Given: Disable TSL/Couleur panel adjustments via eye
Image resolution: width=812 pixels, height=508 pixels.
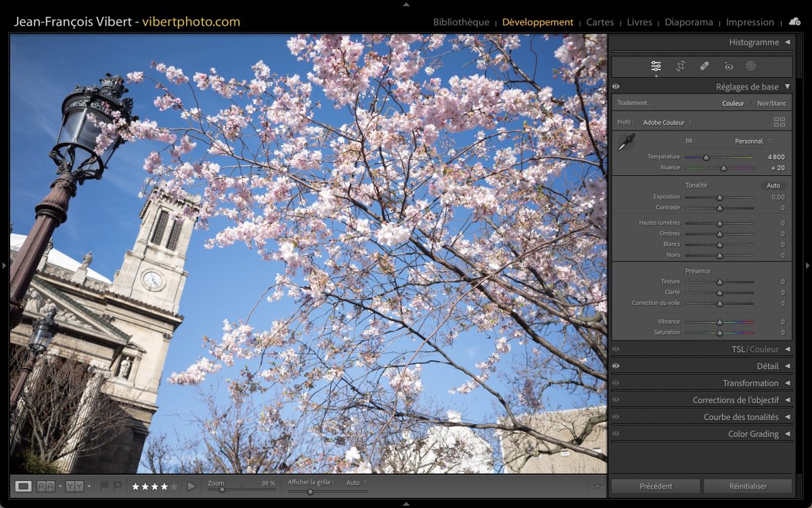Looking at the screenshot, I should 616,349.
